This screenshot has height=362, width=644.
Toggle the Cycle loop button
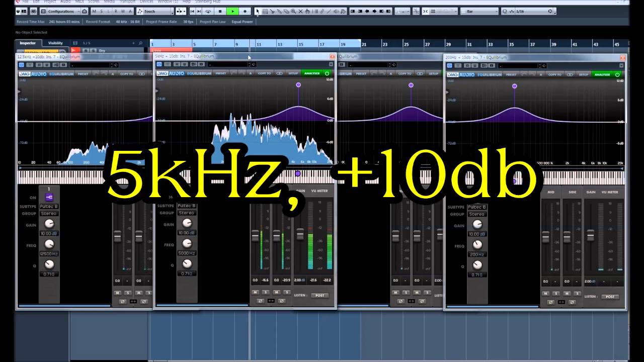(208, 11)
